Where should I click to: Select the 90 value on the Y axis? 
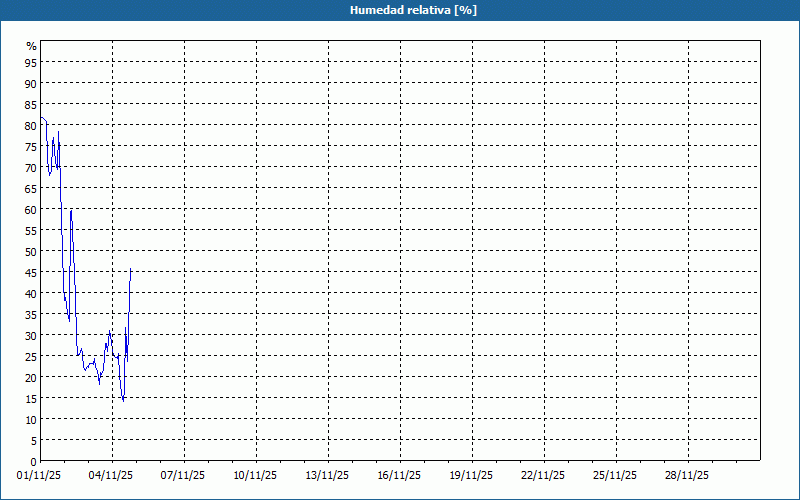point(31,84)
